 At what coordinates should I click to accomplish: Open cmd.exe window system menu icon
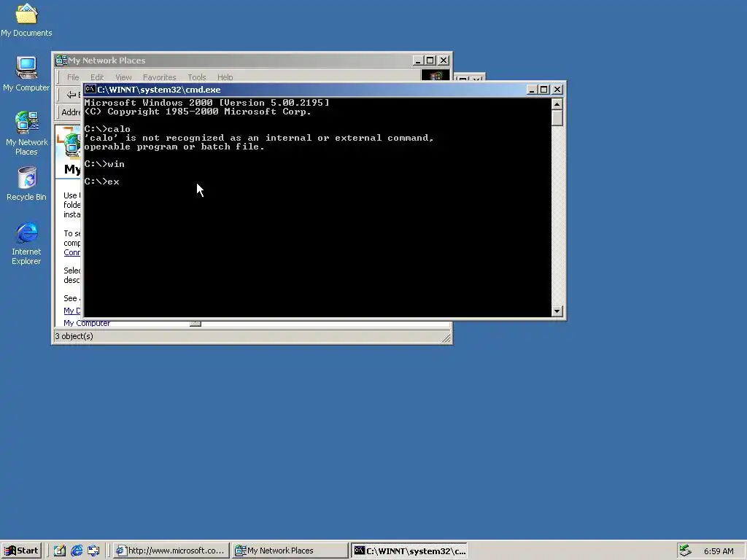pos(90,89)
